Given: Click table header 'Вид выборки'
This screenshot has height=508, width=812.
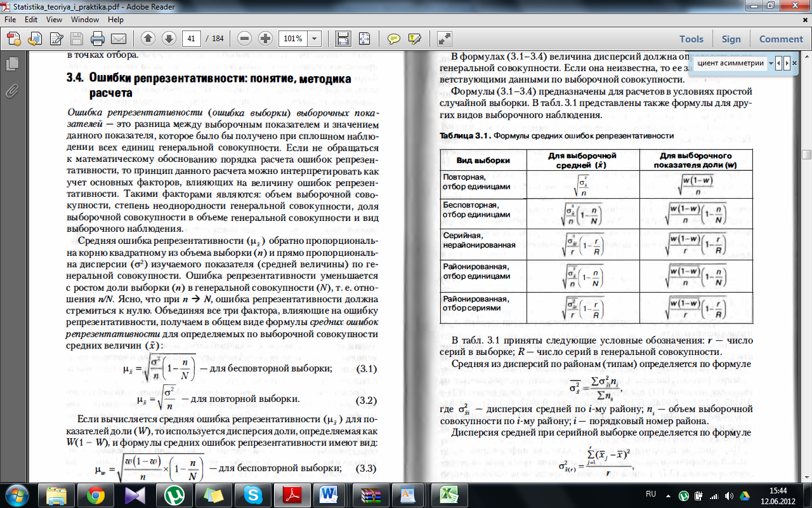Looking at the screenshot, I should pos(483,160).
